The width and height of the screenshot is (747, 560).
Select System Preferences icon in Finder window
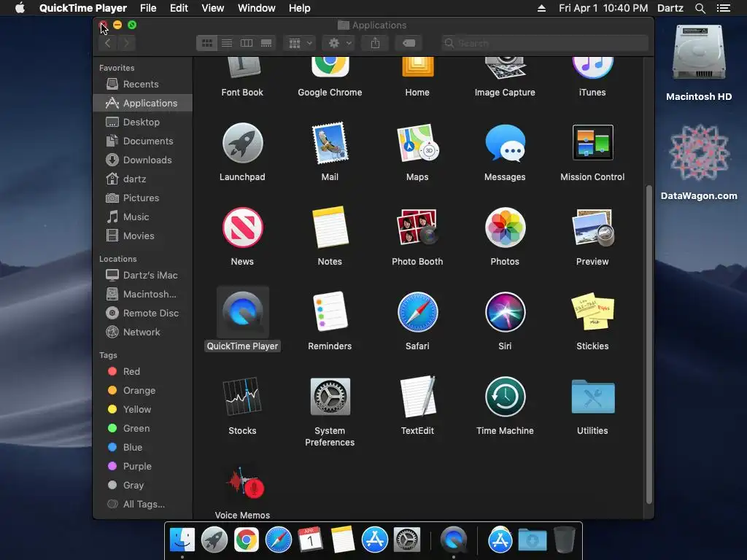[x=330, y=396]
